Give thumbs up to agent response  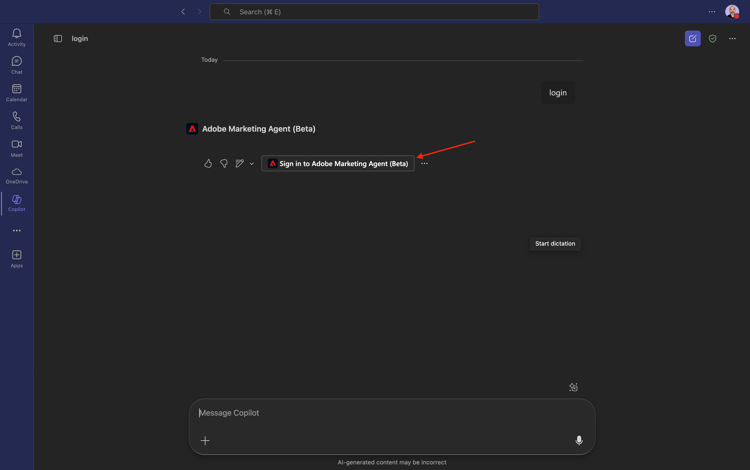point(208,164)
